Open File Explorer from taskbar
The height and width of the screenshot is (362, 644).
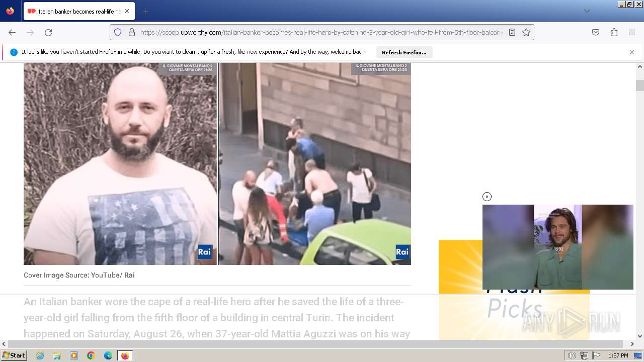click(57, 355)
